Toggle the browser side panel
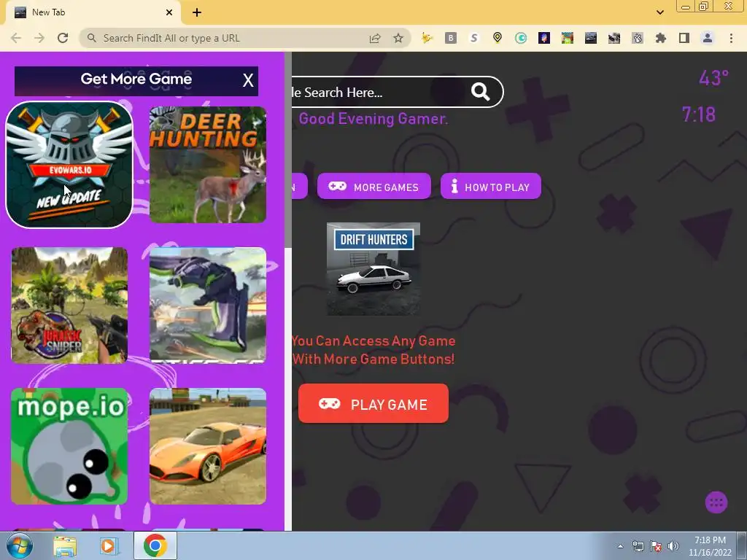Image resolution: width=747 pixels, height=560 pixels. (684, 38)
